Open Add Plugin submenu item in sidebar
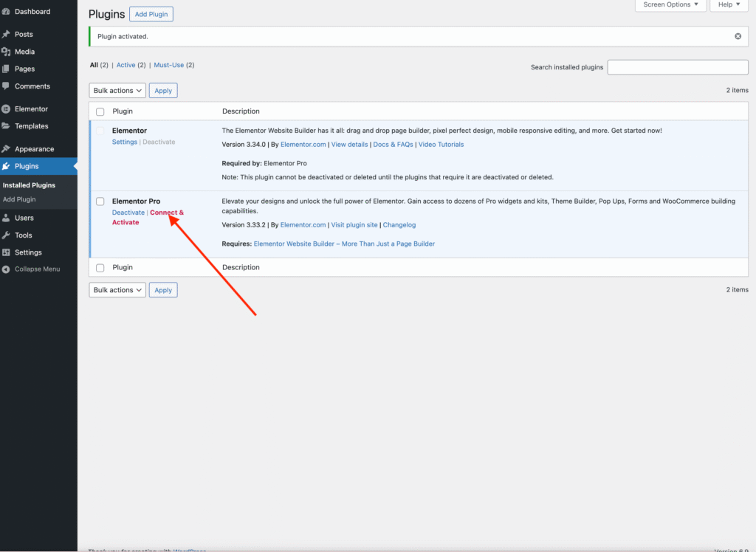Screen dimensions: 756x552 pos(19,199)
